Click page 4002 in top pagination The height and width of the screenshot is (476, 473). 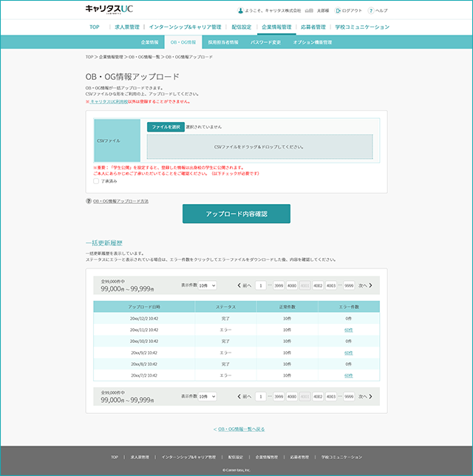(318, 285)
